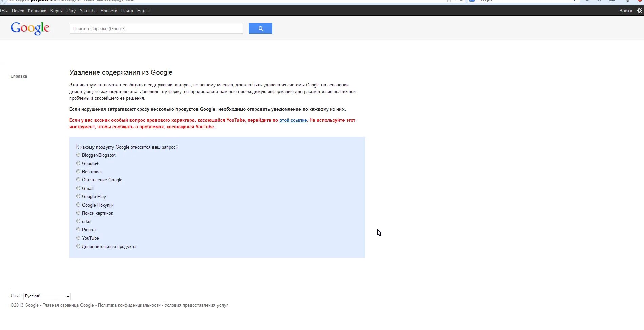Viewport: 644px width, 330px height.
Task: Click the К какому продукту Google question text
Action: [127, 147]
